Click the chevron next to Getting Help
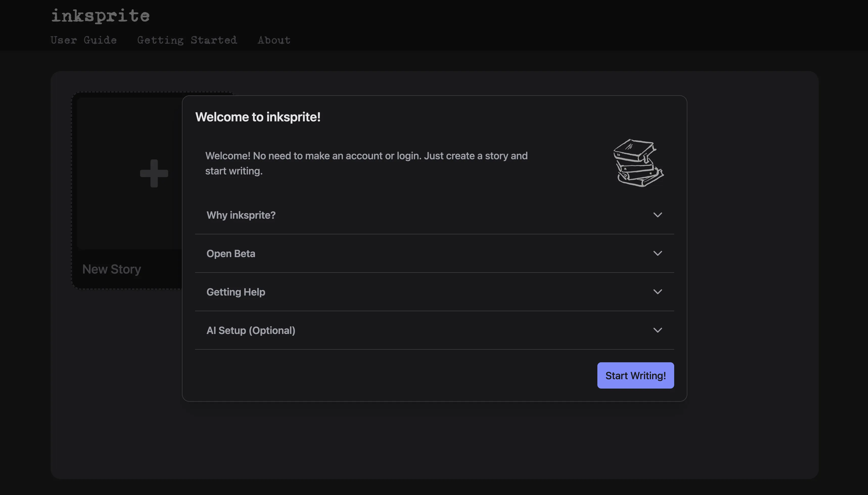The height and width of the screenshot is (495, 868). (x=657, y=291)
